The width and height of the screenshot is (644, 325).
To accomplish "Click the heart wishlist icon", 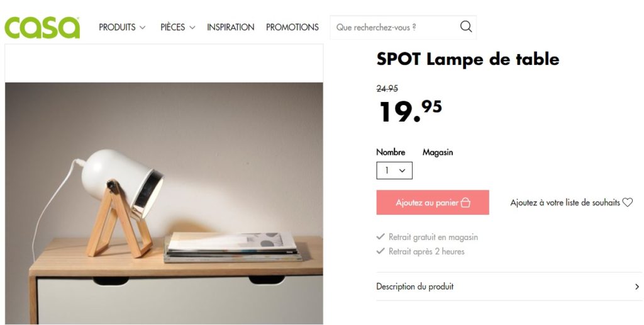I will point(627,202).
